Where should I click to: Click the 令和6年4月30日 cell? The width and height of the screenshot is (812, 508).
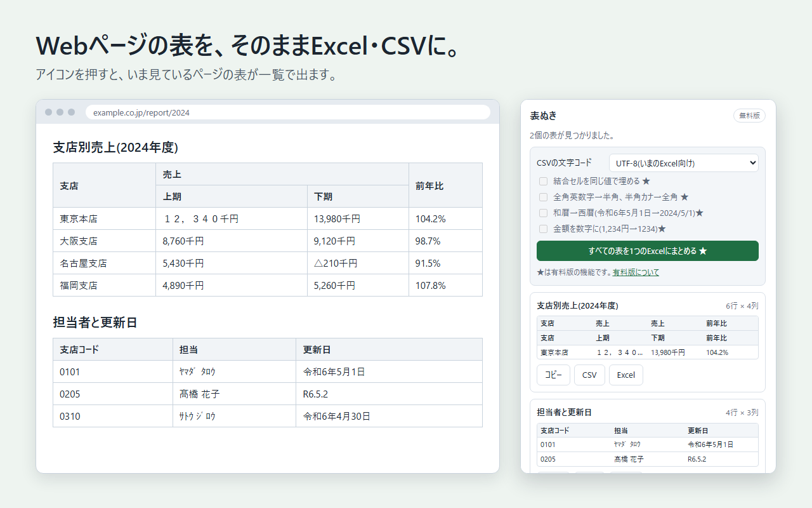click(x=389, y=416)
